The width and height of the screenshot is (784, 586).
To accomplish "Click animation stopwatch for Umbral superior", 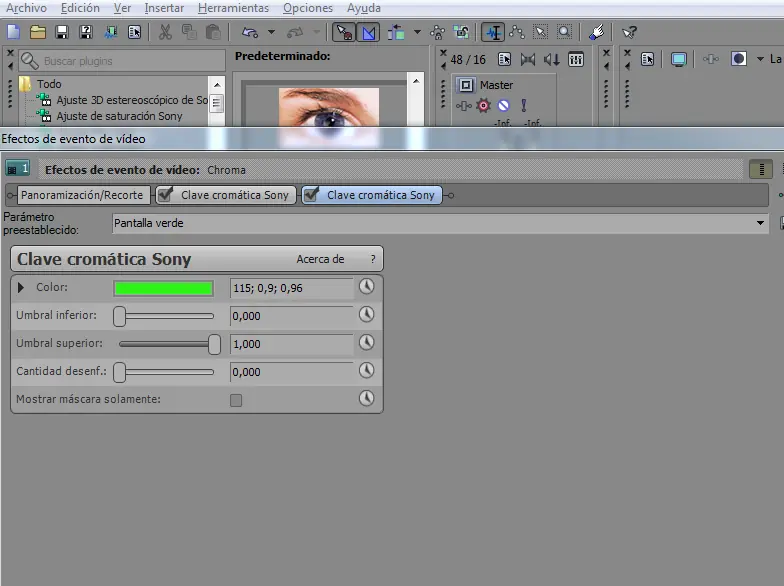I will (x=367, y=343).
